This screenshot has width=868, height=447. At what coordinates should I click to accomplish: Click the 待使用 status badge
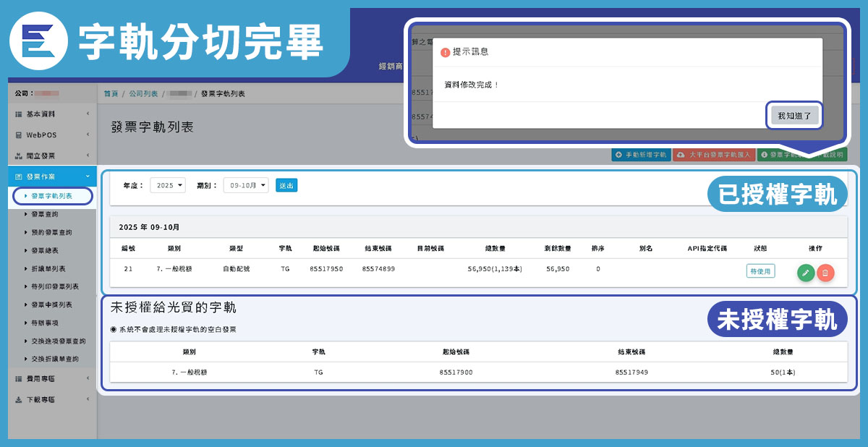coord(760,271)
